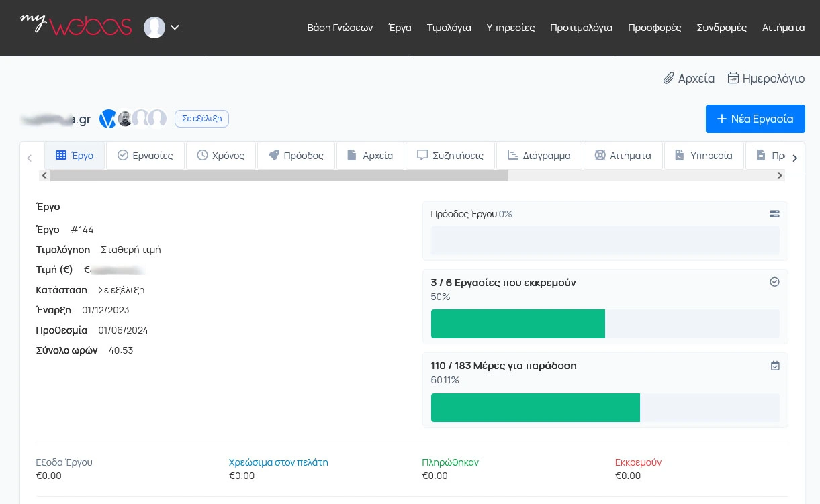Select the check-circle icon on the Εργασίες card
The image size is (820, 504).
pos(774,282)
